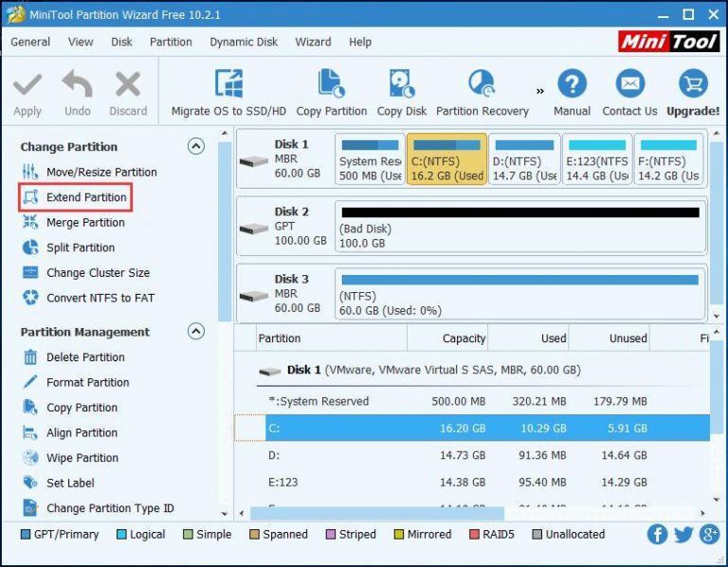This screenshot has height=567, width=728.
Task: Sort by the Unused column header
Action: click(610, 338)
